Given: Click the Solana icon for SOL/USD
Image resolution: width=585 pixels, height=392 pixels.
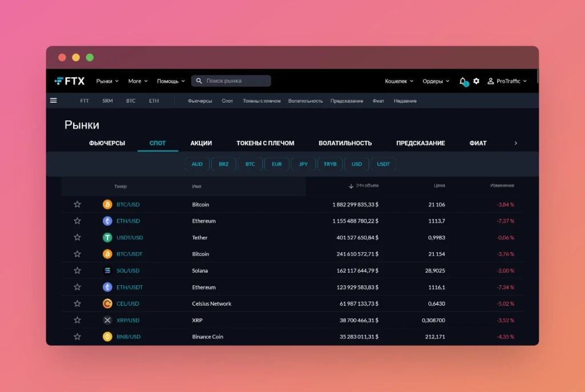Looking at the screenshot, I should (107, 270).
